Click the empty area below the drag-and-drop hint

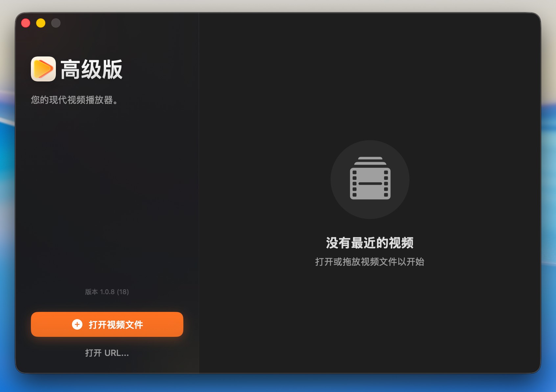coord(370,315)
